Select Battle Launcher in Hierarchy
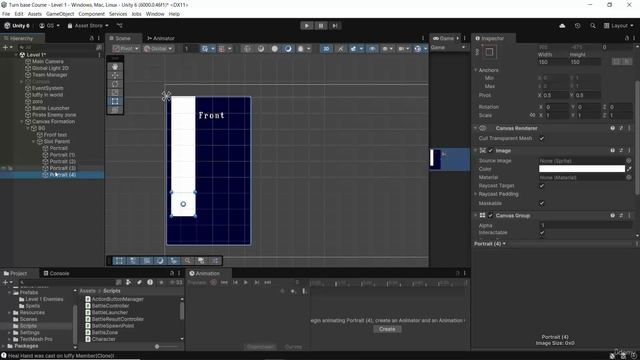The height and width of the screenshot is (360, 640). click(51, 108)
